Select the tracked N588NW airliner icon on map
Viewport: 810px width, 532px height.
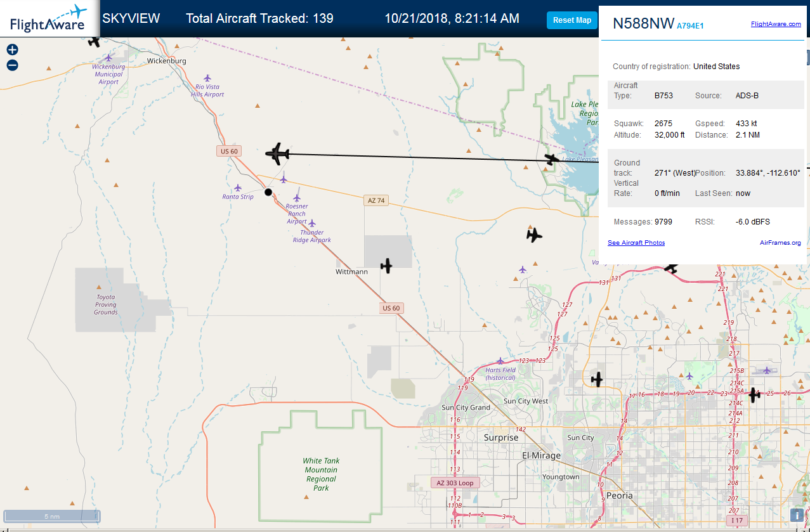pos(278,153)
